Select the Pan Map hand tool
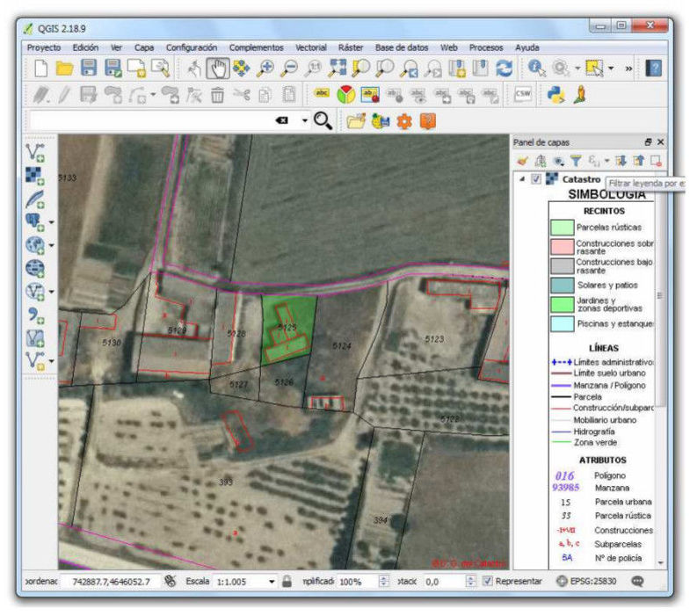690x616 pixels. [x=218, y=69]
